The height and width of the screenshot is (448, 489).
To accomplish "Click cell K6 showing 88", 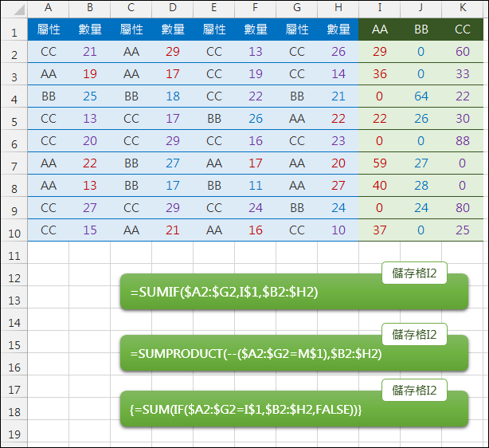I will click(x=463, y=141).
